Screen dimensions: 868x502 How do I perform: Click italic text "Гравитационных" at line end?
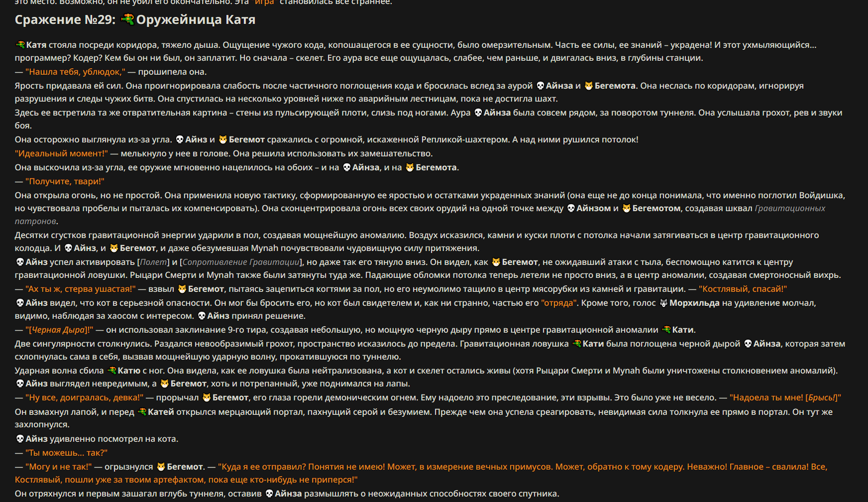[x=790, y=208]
